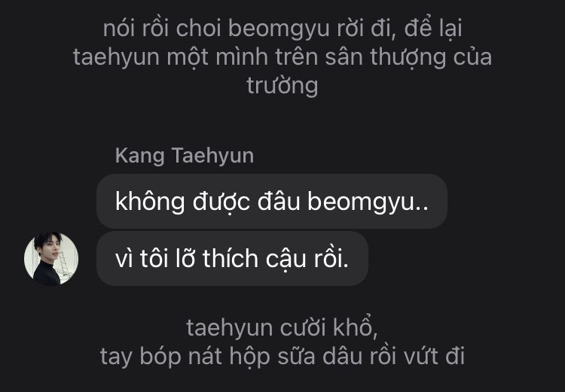This screenshot has width=565, height=392.
Task: Select the message 'vì tôi lỡ thích cậu rồi.'
Action: point(232,259)
